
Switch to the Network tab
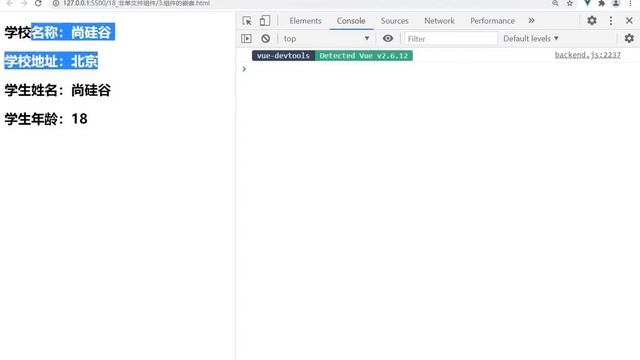coord(439,21)
